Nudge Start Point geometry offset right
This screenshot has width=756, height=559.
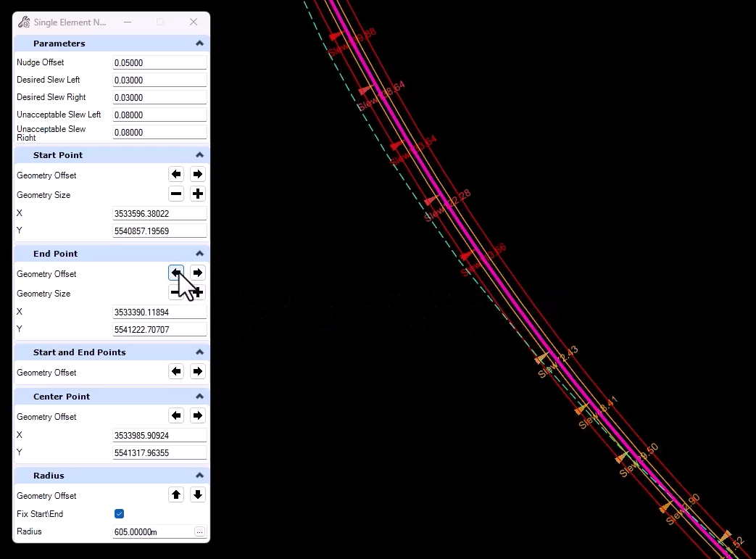pos(197,174)
